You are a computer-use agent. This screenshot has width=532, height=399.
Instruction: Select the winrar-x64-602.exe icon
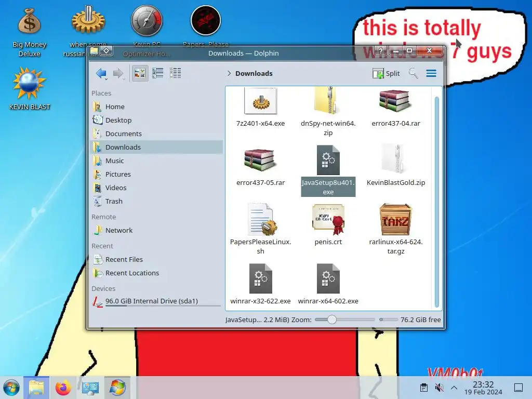328,278
